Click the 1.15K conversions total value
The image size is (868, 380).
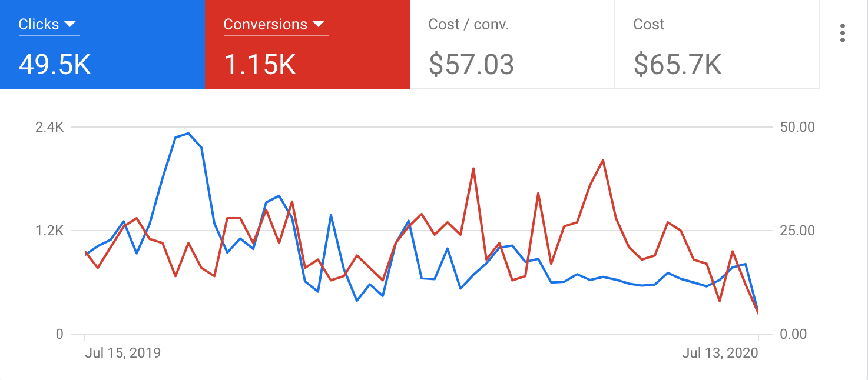tap(260, 65)
